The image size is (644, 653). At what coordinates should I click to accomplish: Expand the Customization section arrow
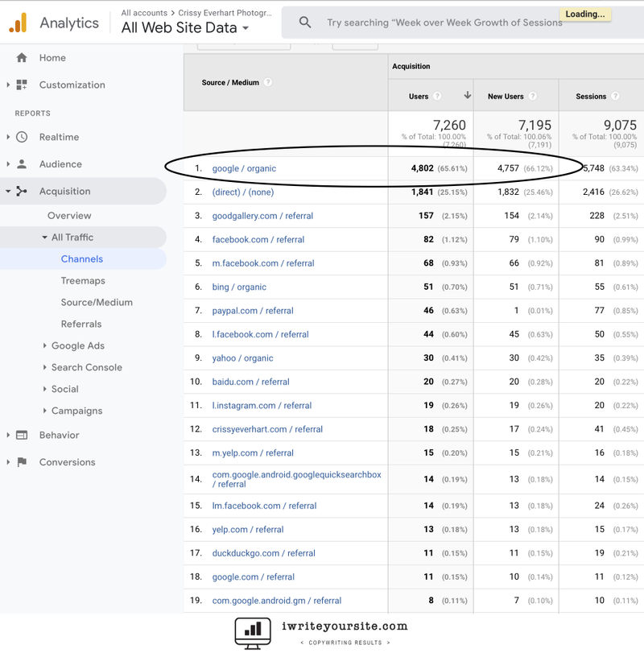(8, 85)
